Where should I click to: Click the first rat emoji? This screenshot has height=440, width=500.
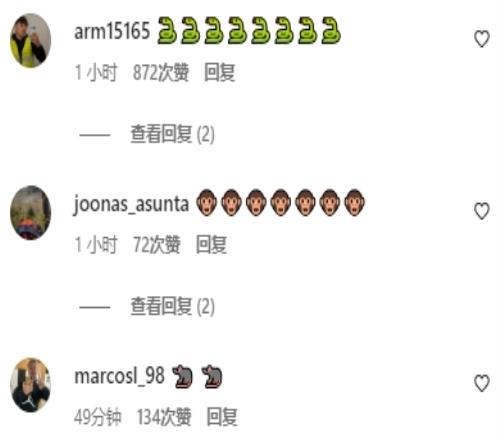tap(182, 376)
